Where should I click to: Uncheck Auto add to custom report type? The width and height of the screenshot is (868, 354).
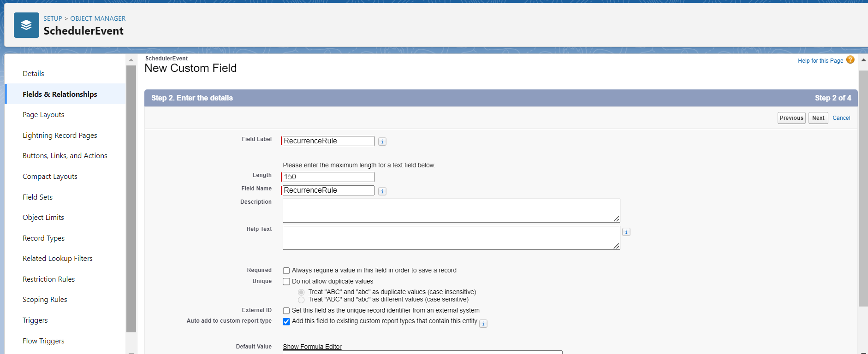(x=286, y=322)
